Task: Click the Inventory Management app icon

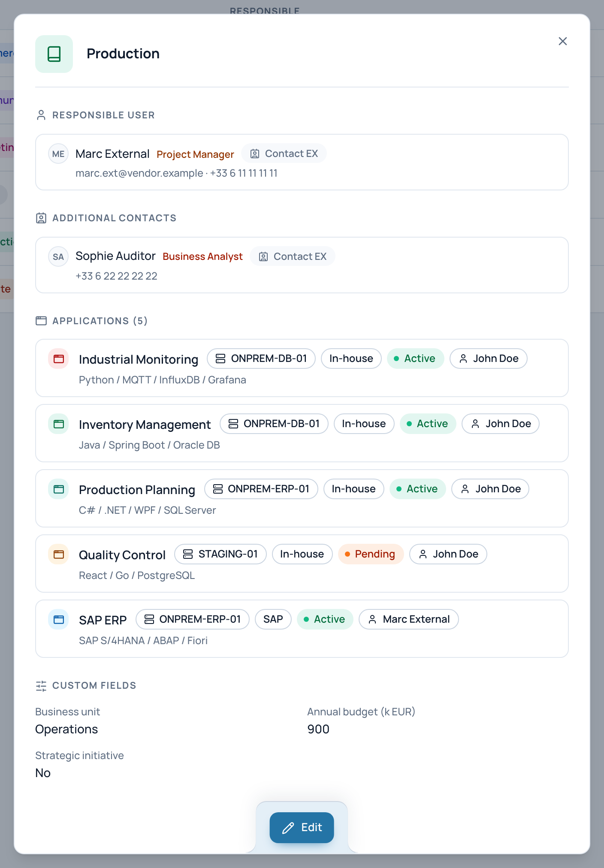Action: tap(59, 424)
